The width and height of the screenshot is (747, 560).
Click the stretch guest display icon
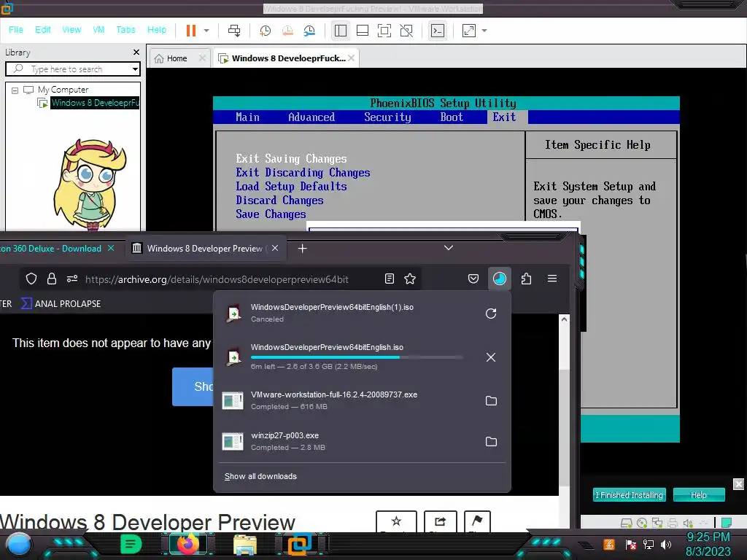point(469,31)
